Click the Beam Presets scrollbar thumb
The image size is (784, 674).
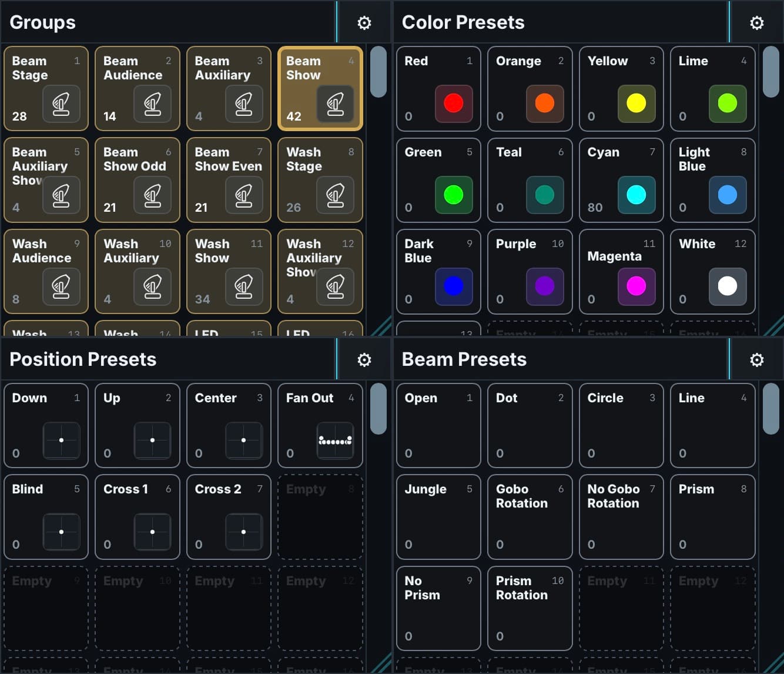pos(770,409)
